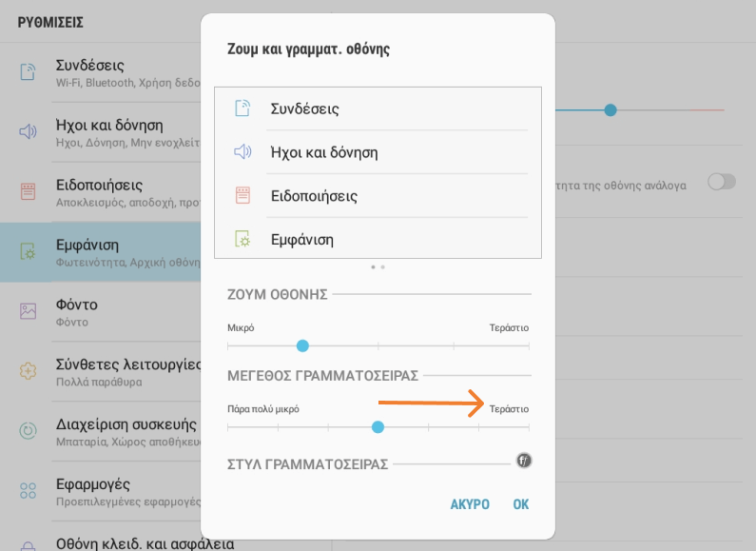Click the Σύνθετες λειτουργίες gear icon

pos(29,370)
